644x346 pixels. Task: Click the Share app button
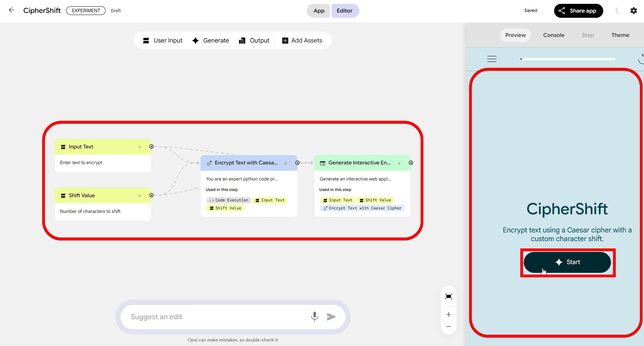pos(578,11)
